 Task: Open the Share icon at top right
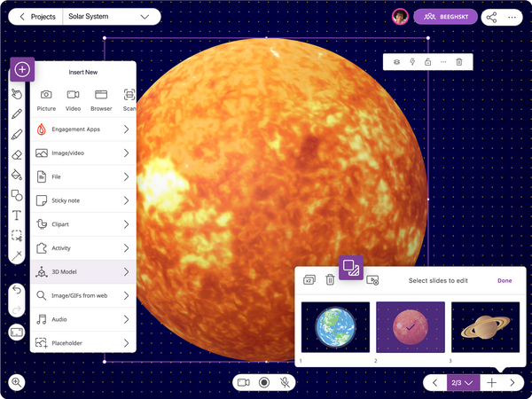(490, 17)
